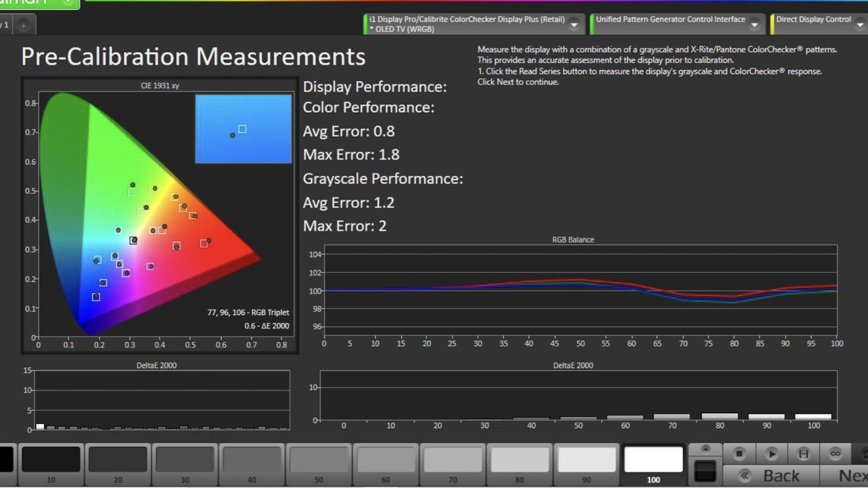The height and width of the screenshot is (488, 868).
Task: Choose the 80 percent gray swatch
Action: coord(519,460)
